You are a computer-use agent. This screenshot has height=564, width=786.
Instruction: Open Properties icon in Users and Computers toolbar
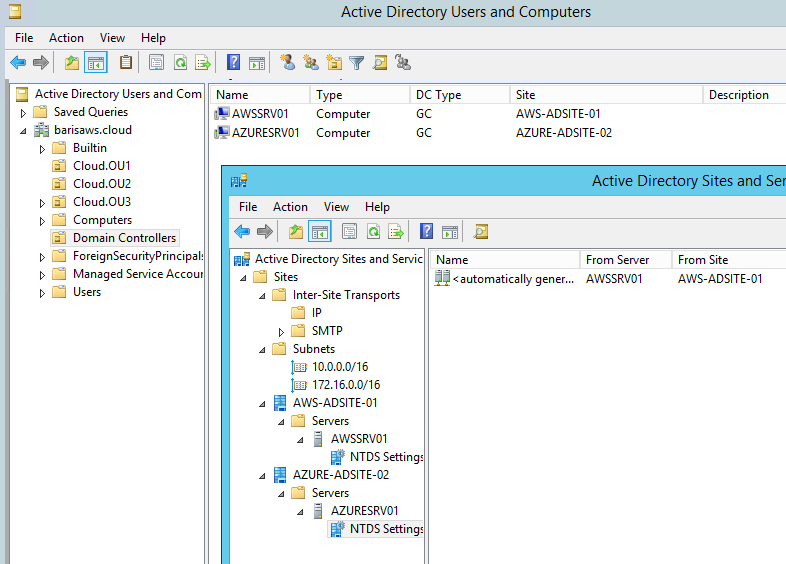click(156, 63)
